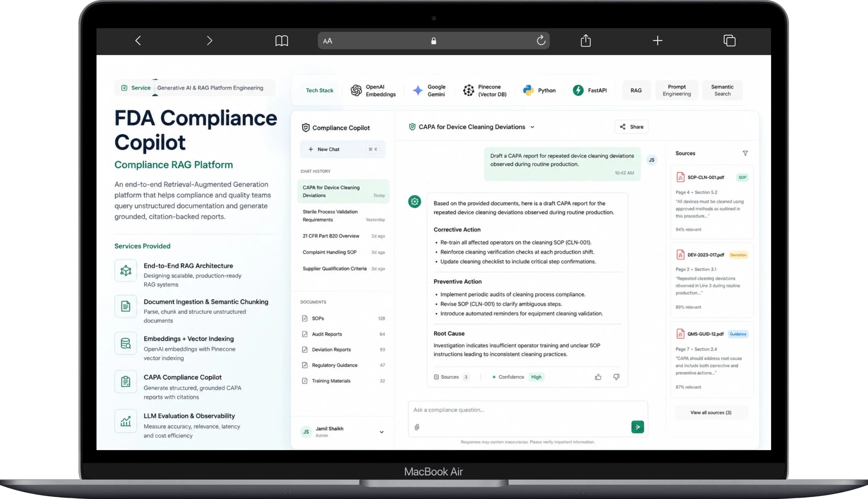Click the CAPA Compliance Copilot clipboard icon
Image resolution: width=868 pixels, height=499 pixels.
[126, 381]
